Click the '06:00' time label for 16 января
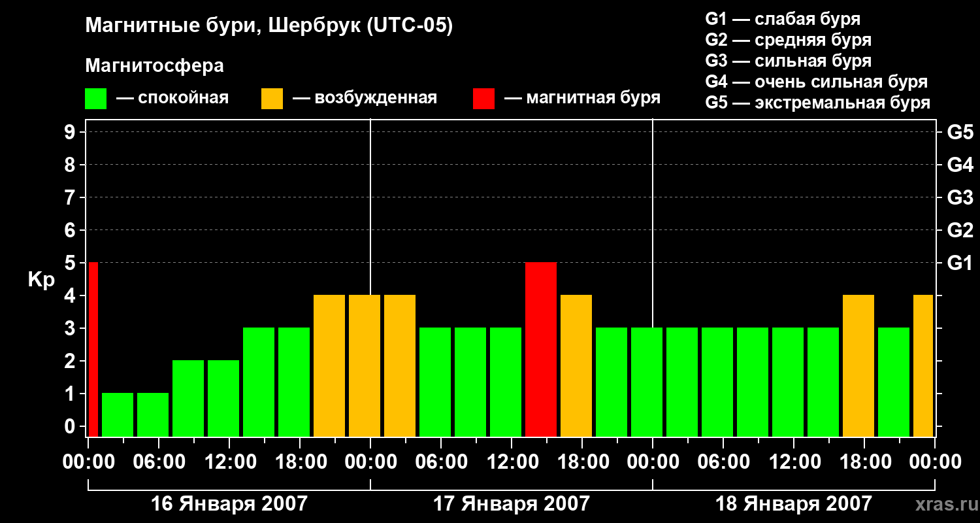 (x=159, y=462)
